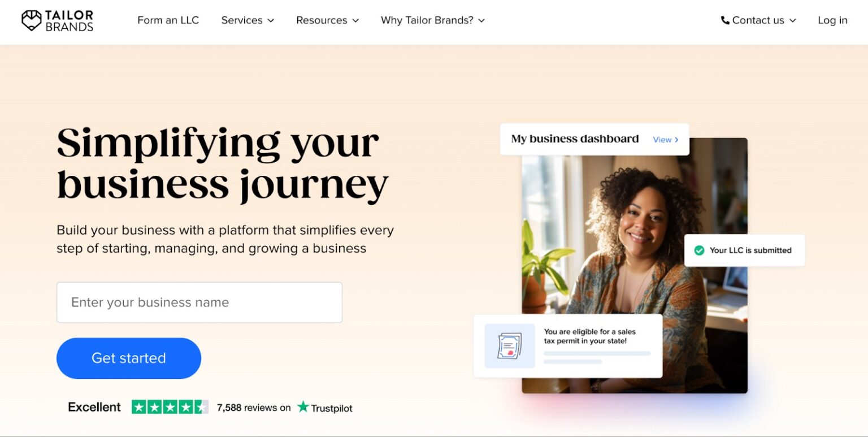Click the sales tax permit document icon

(x=509, y=346)
